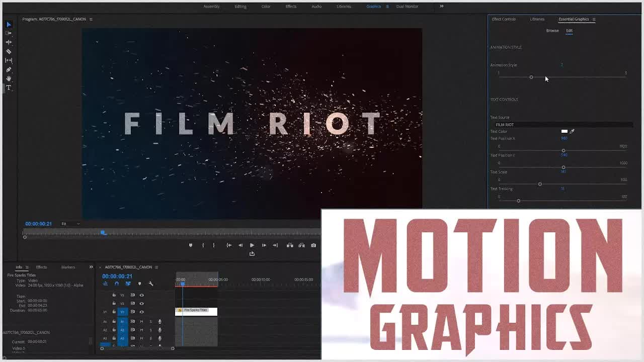Select the Ripple Edit tool
644x362 pixels.
point(9,42)
